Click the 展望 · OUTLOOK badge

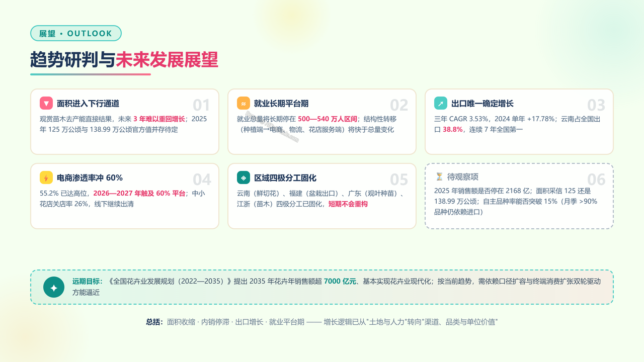tap(76, 33)
